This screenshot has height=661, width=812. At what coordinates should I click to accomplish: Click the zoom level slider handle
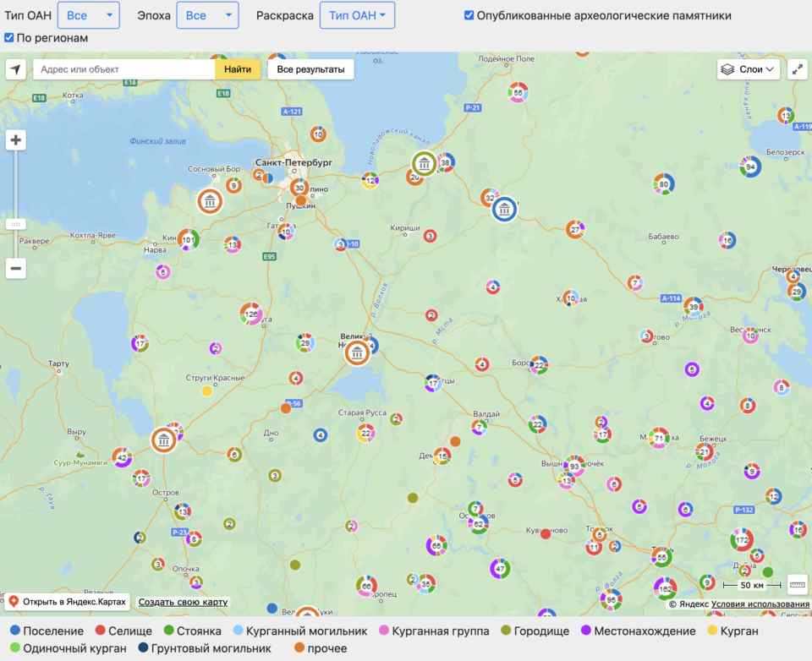click(15, 224)
